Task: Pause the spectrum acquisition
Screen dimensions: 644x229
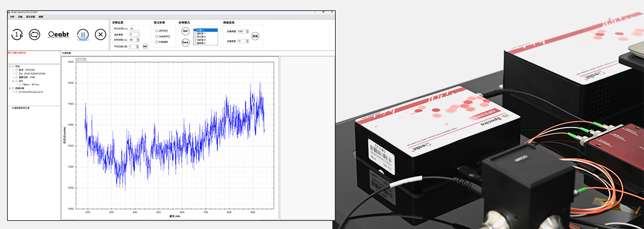Action: [82, 34]
